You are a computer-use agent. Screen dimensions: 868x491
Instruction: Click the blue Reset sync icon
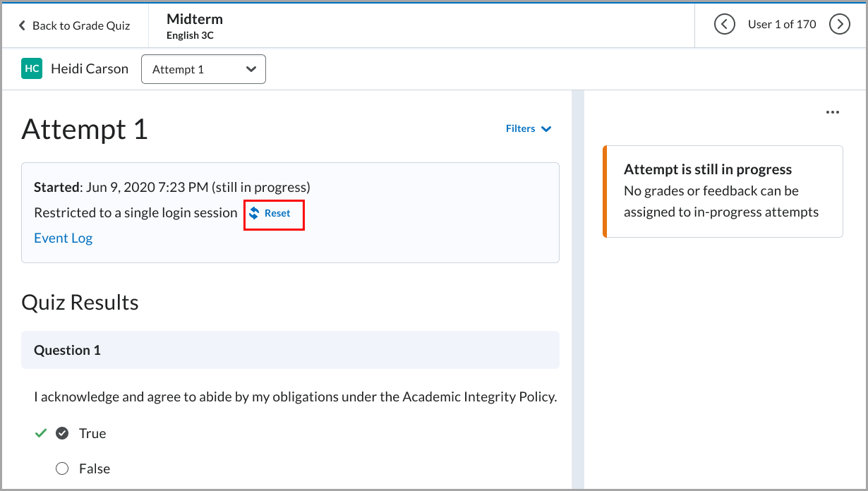tap(254, 213)
